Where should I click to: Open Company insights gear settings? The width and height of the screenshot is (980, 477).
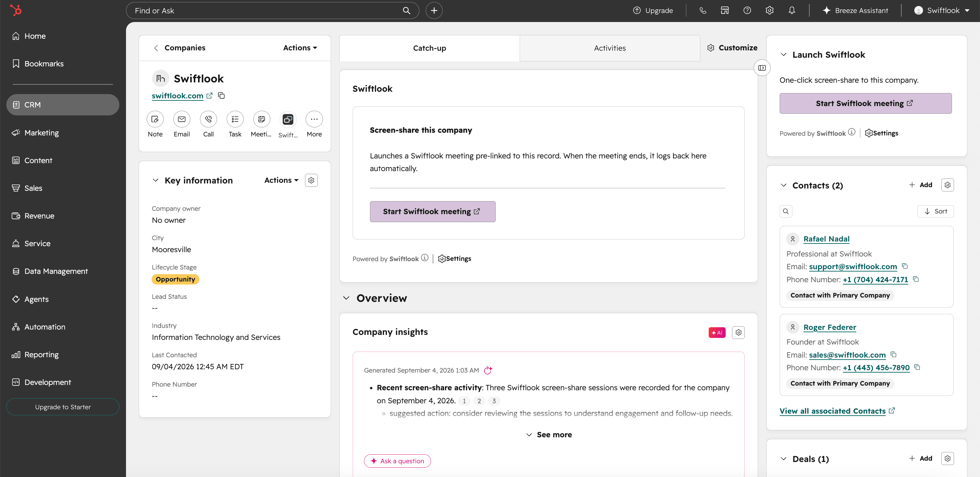point(738,332)
